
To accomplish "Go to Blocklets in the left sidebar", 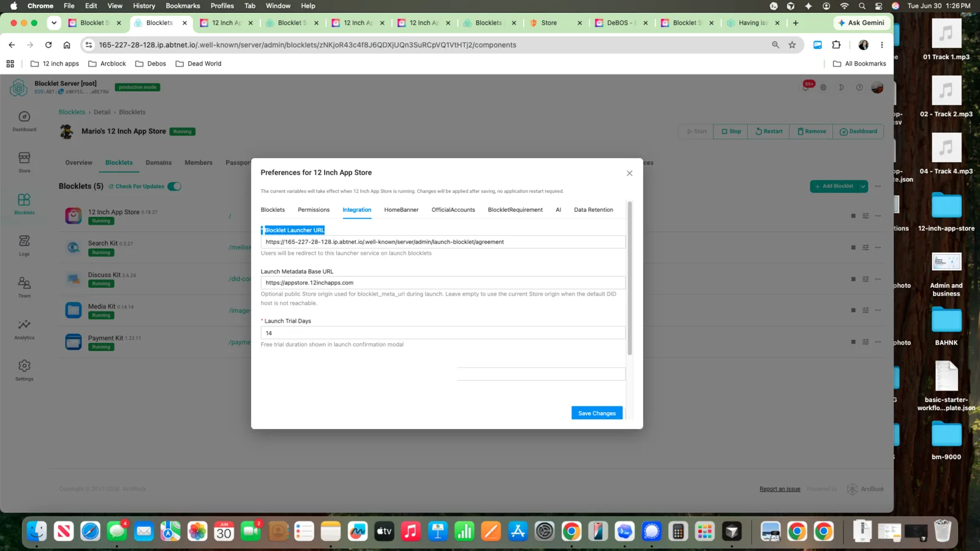I will [x=24, y=204].
